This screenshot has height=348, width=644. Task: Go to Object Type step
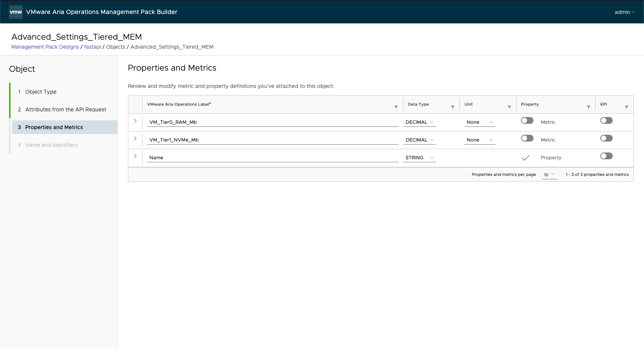(x=41, y=92)
